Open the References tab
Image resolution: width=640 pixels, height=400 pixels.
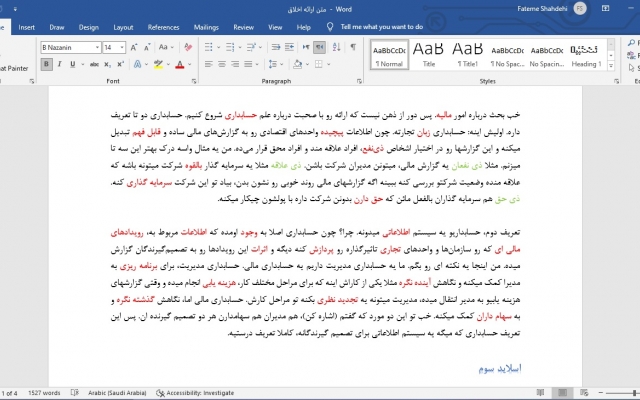tap(163, 27)
